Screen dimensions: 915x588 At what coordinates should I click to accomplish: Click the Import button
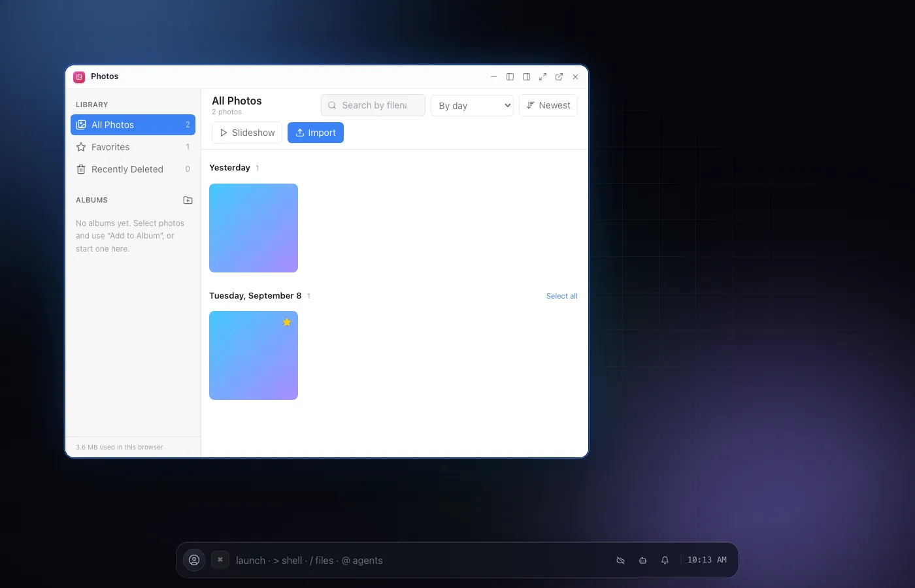click(x=316, y=133)
